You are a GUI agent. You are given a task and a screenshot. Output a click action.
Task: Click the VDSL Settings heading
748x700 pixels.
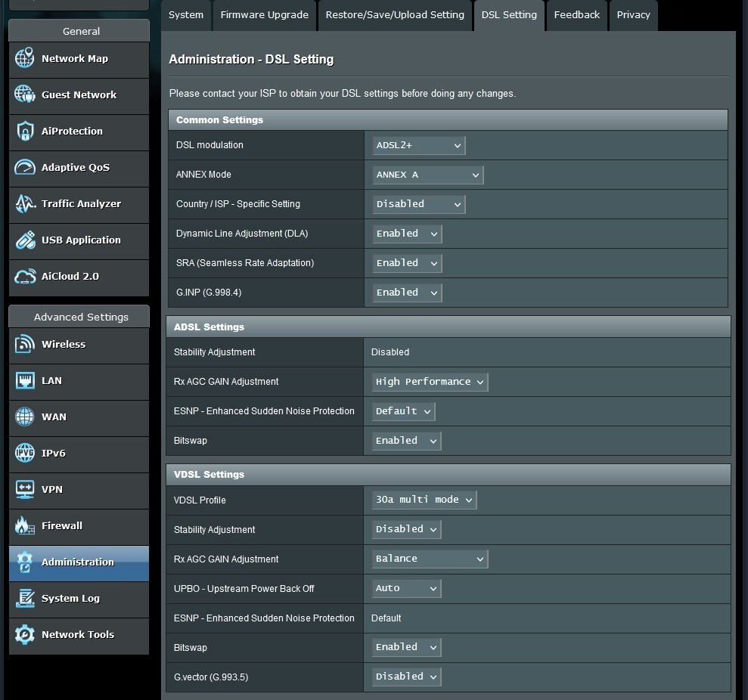pyautogui.click(x=209, y=475)
